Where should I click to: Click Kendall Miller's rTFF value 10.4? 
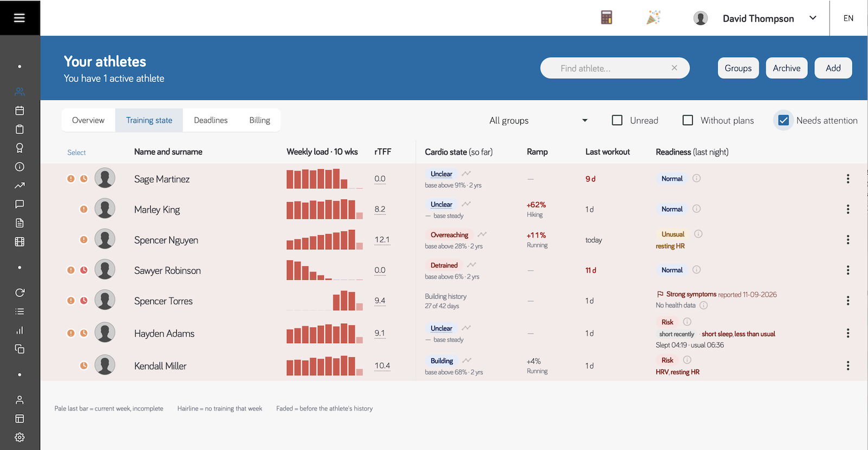tap(382, 365)
